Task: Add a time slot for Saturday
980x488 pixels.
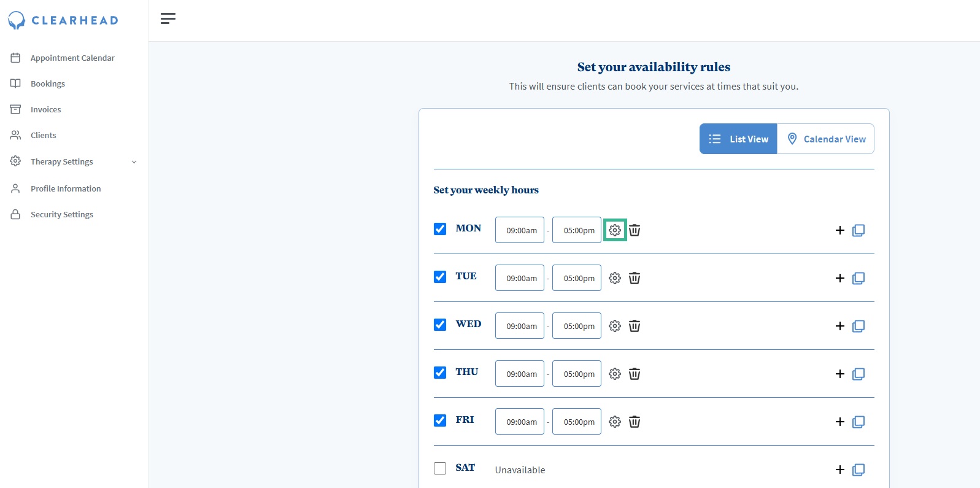Action: click(840, 470)
